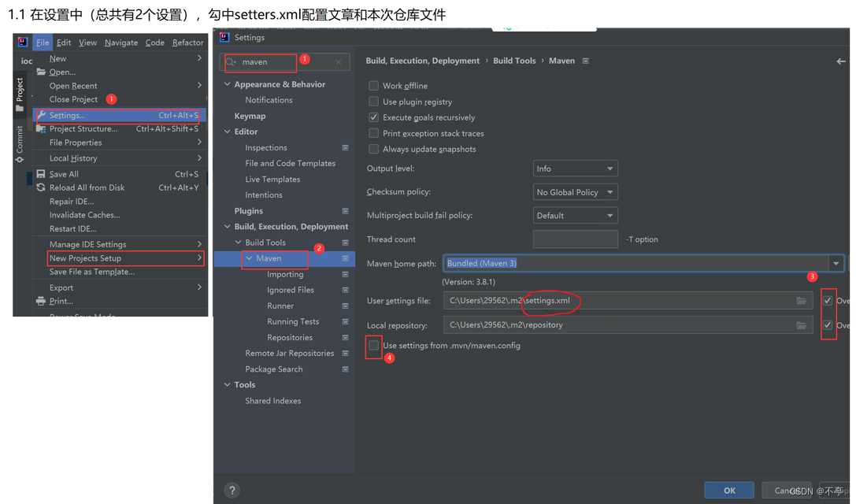Select Build, Execution, Deployment breadcrumb
This screenshot has height=504, width=856.
pos(423,61)
